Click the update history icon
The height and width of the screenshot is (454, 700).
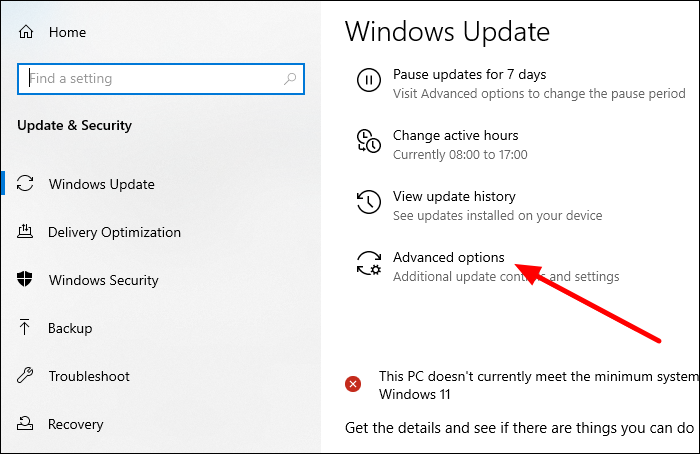369,203
